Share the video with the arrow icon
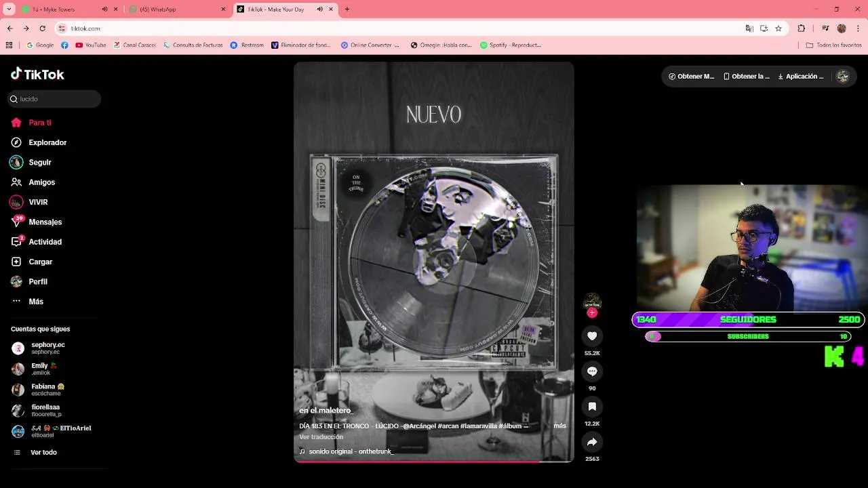Viewport: 868px width, 488px height. [592, 442]
